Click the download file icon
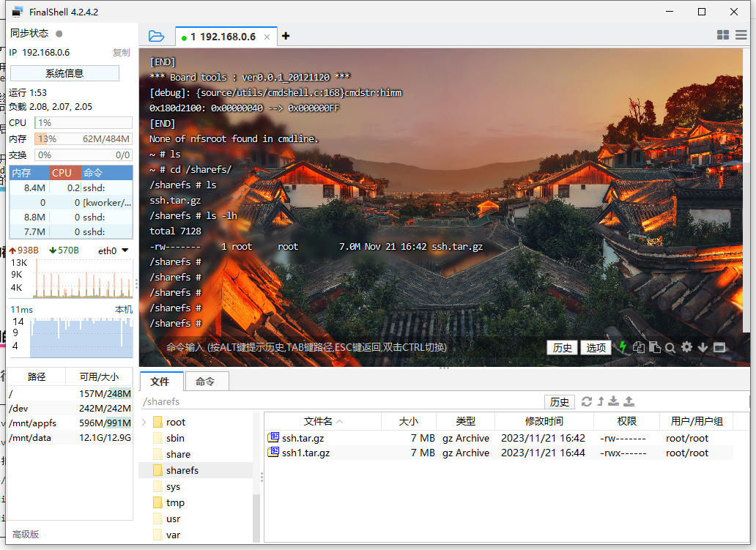The image size is (756, 550). tap(614, 401)
